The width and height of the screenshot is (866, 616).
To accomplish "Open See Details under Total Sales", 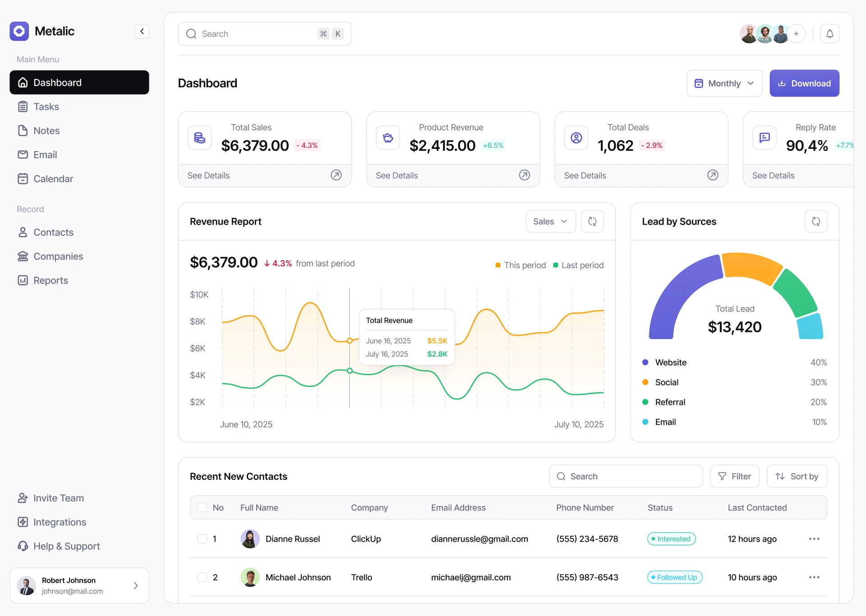I will (208, 175).
